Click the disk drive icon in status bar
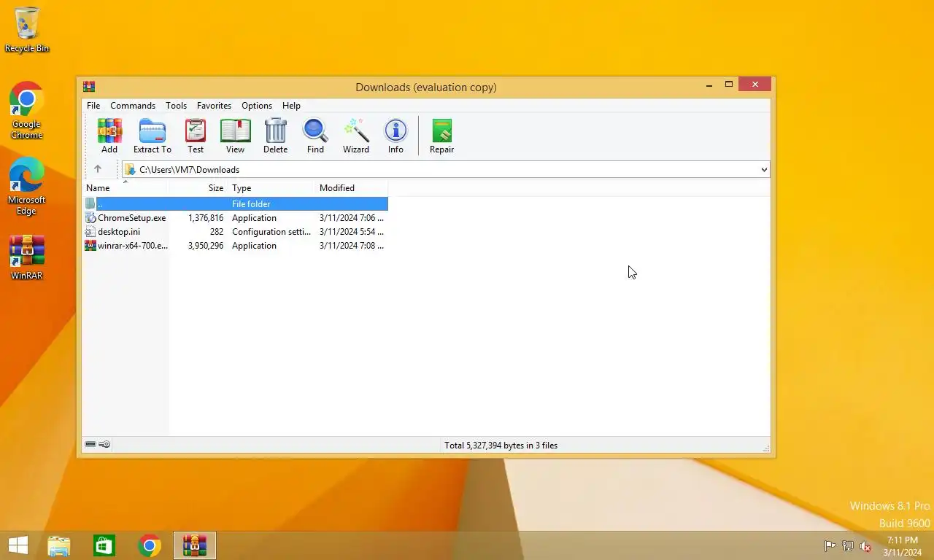The width and height of the screenshot is (934, 560). pyautogui.click(x=90, y=444)
